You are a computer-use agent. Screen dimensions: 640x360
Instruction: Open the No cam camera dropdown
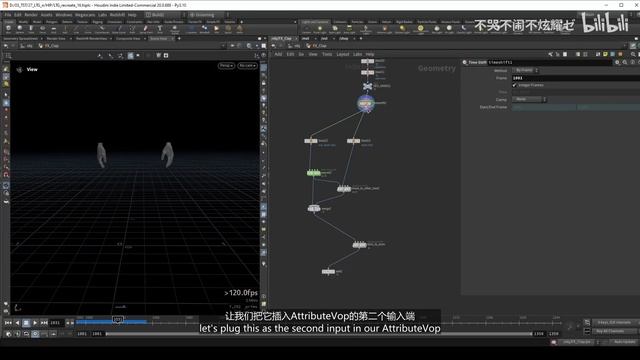247,66
